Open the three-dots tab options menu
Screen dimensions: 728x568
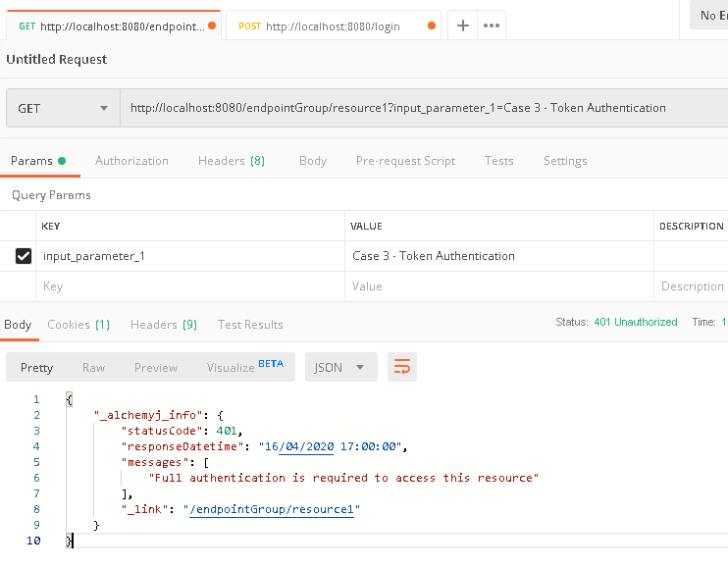(492, 26)
